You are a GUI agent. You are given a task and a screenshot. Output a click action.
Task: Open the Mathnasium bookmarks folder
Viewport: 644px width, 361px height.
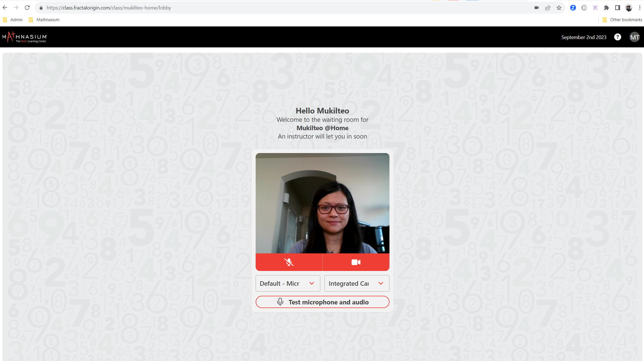click(44, 20)
